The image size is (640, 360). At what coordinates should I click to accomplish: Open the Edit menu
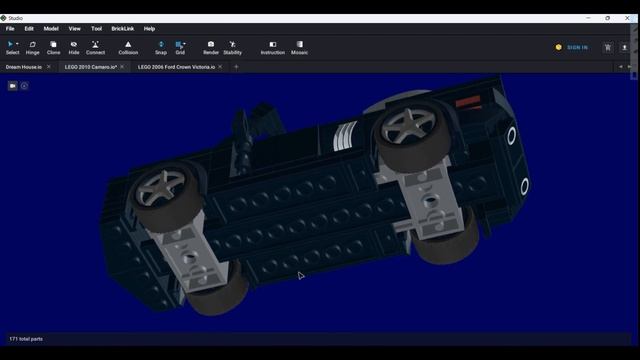29,29
